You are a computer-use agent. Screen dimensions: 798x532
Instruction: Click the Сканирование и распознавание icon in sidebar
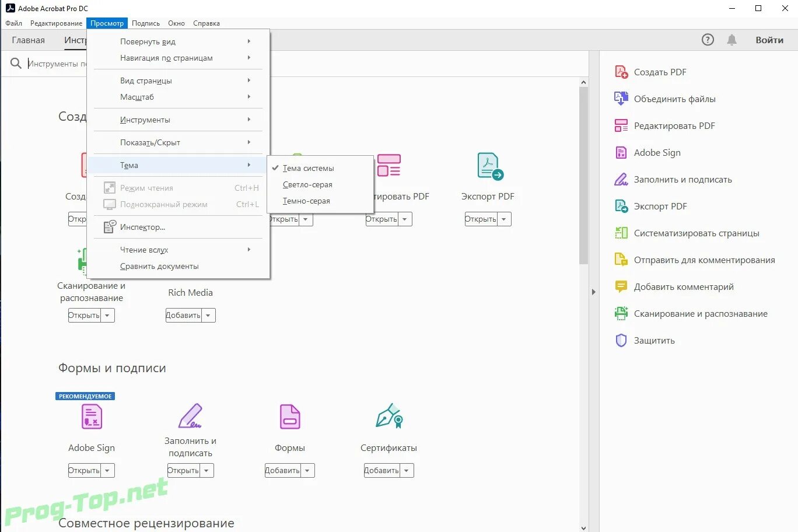tap(621, 313)
